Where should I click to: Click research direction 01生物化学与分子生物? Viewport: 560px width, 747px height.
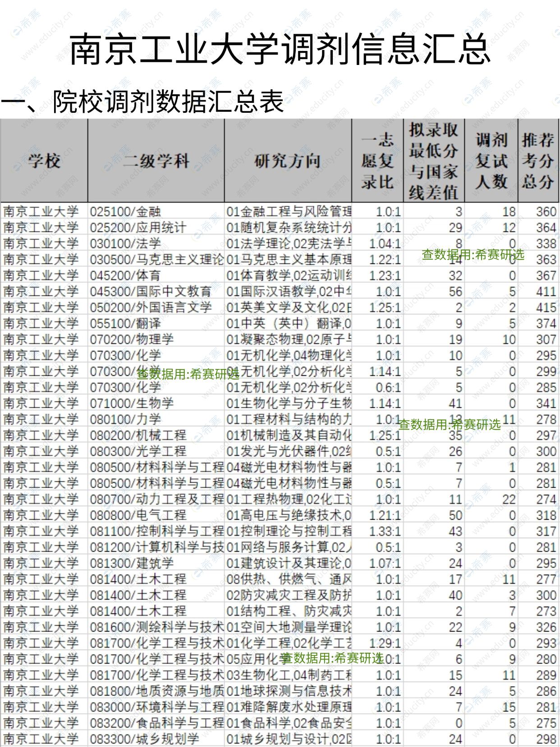pyautogui.click(x=289, y=403)
